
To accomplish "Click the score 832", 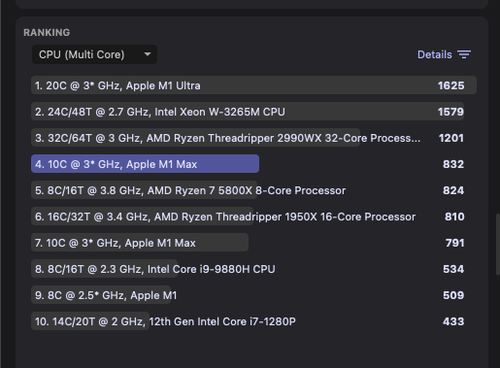I will point(453,164).
